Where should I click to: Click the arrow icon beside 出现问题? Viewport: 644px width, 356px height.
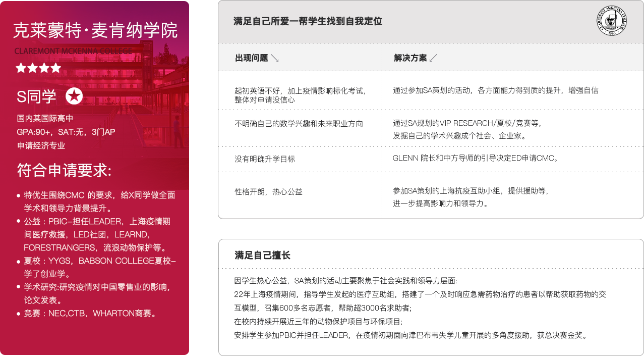tap(275, 58)
